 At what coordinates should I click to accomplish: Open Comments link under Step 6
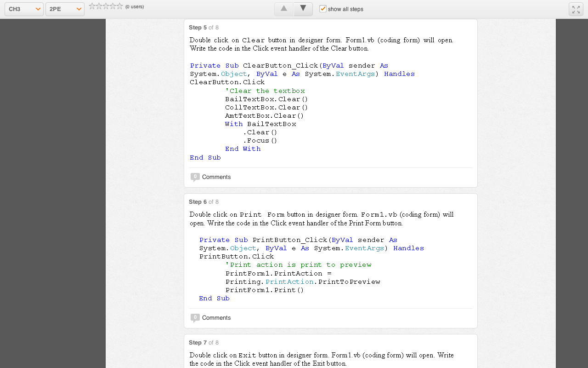click(x=216, y=318)
